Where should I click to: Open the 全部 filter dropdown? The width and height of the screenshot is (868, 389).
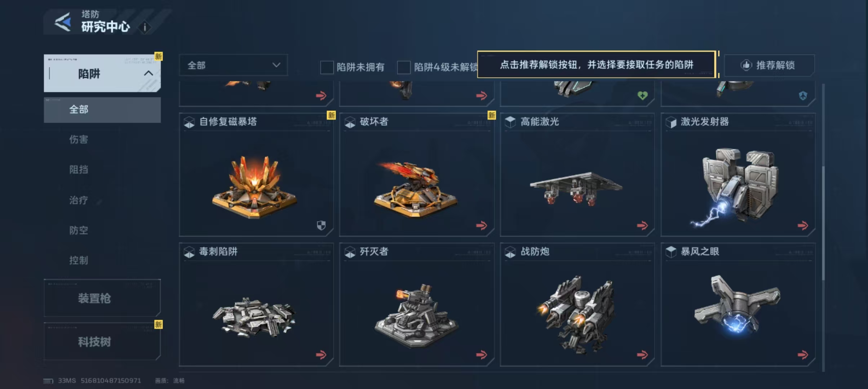click(233, 65)
